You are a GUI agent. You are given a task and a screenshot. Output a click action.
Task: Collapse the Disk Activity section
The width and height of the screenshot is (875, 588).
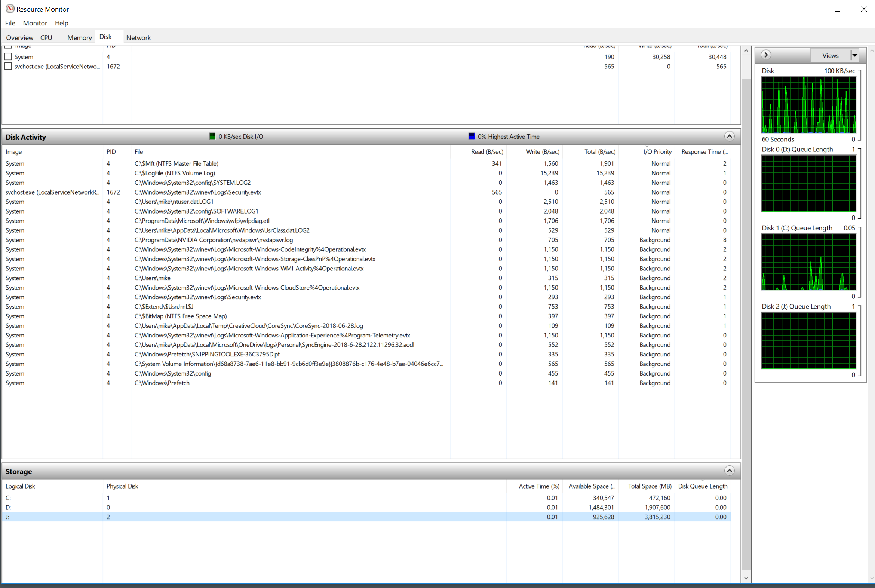[729, 136]
